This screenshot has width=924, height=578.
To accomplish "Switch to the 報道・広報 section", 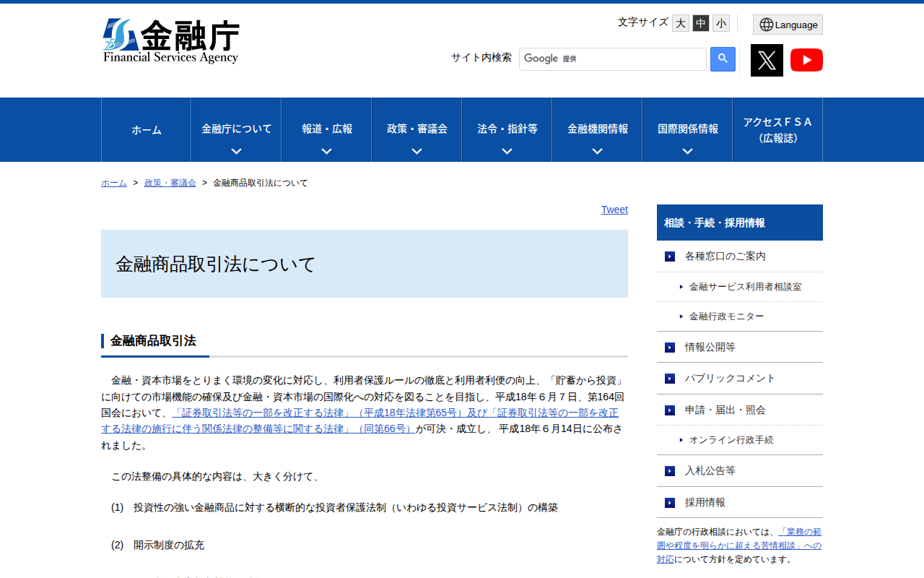I will (326, 130).
